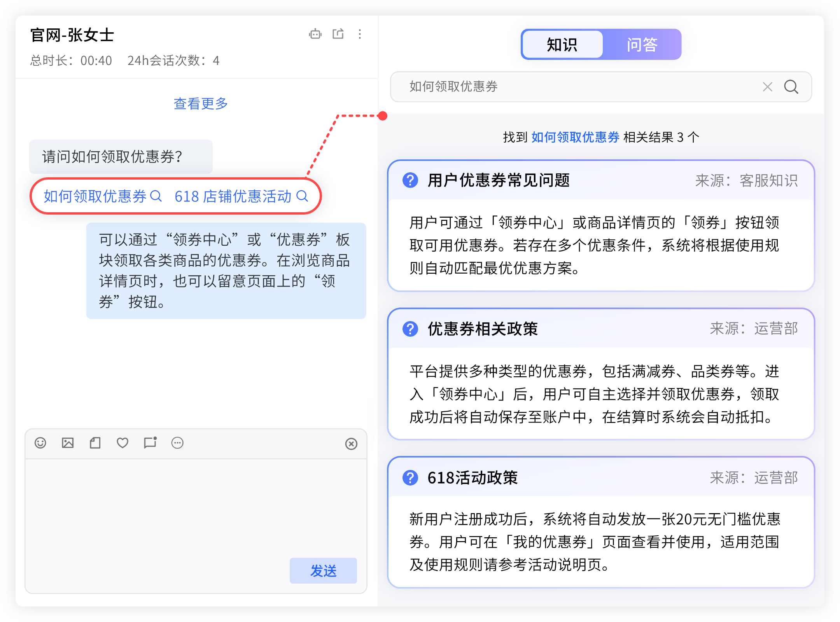
Task: Click the transfer/share conversation icon
Action: [x=338, y=34]
